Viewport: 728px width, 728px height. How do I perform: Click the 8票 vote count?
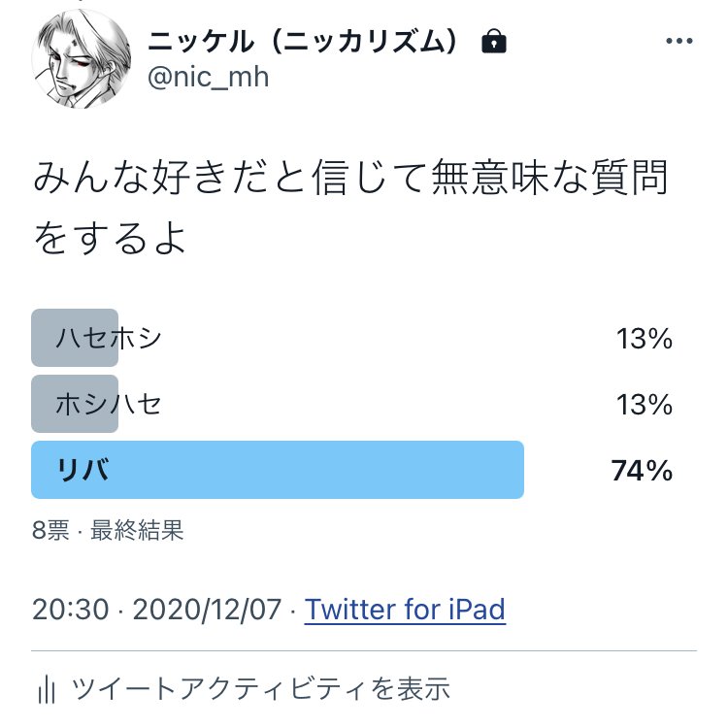(50, 530)
